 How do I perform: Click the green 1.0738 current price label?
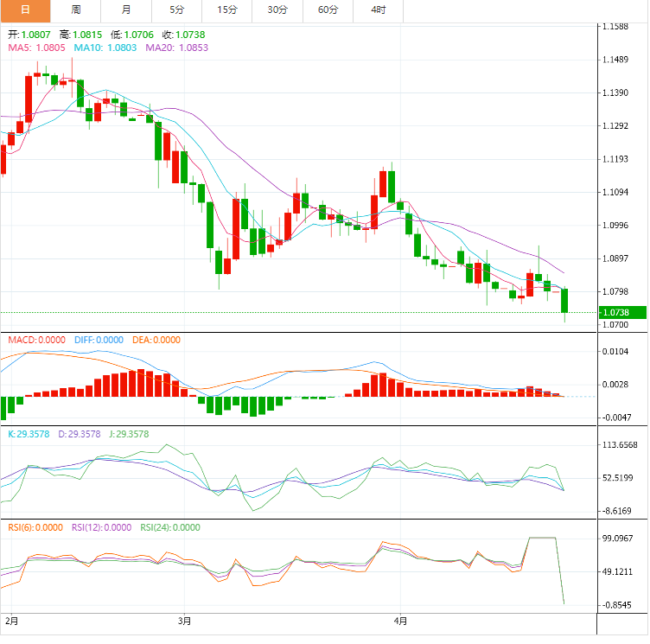[623, 312]
